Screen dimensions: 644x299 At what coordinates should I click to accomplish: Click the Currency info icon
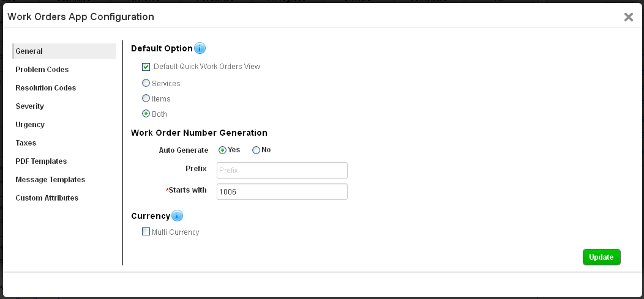pyautogui.click(x=177, y=216)
